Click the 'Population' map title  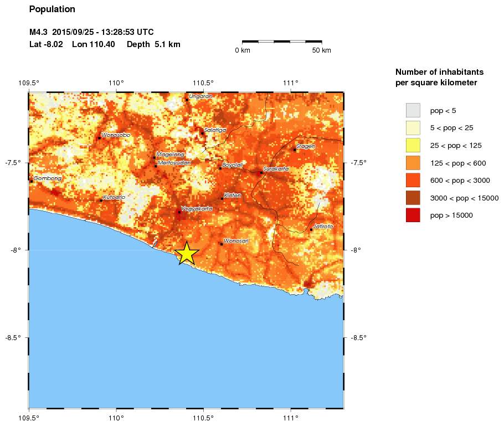tap(52, 9)
